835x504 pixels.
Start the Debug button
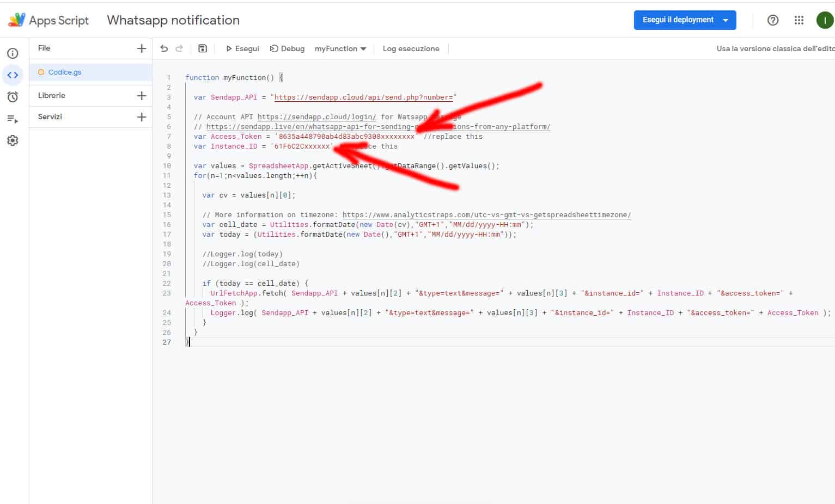pyautogui.click(x=288, y=48)
